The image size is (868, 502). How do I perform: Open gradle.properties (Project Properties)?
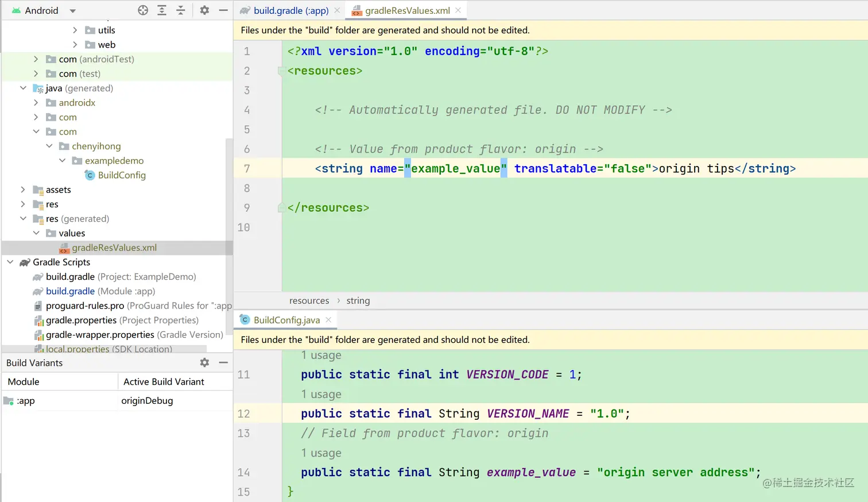(x=122, y=320)
